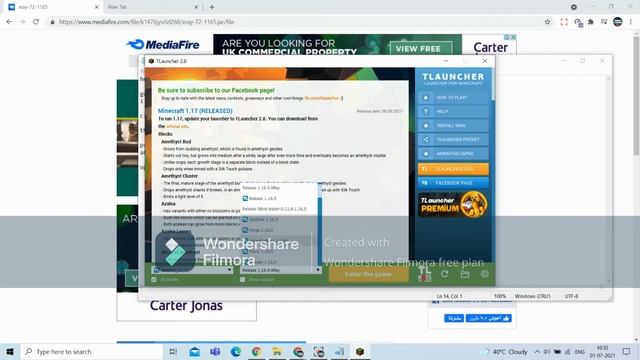Open the Chrome profile avatar
The image size is (640, 360).
coord(618,22)
